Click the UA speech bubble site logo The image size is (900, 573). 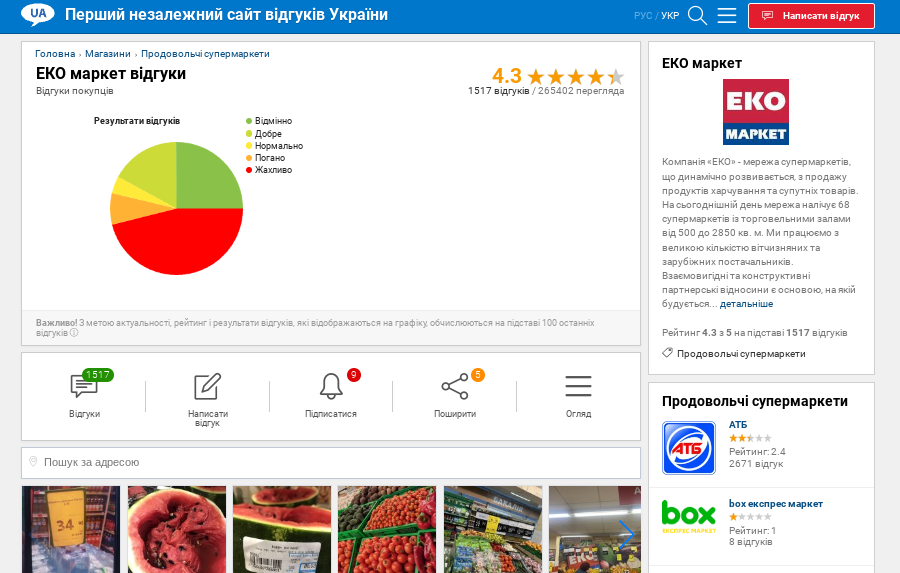coord(38,14)
